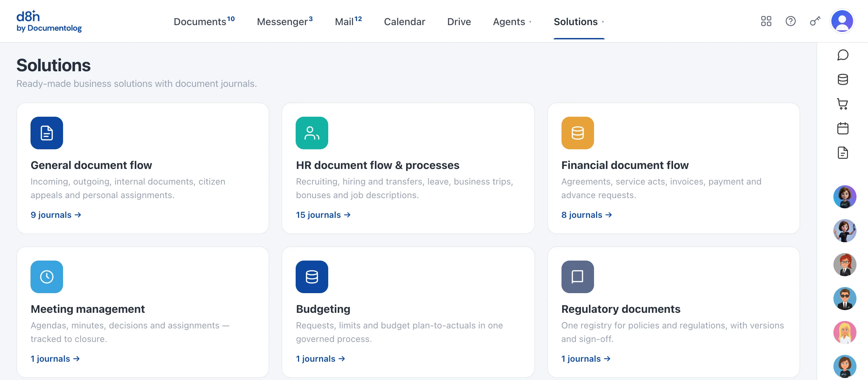868x380 pixels.
Task: Open Meeting management 1 journals link
Action: [55, 359]
